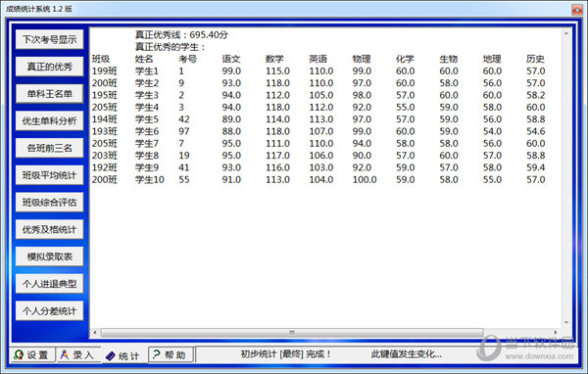Click the 统计 tab icon
This screenshot has height=374, width=588.
pyautogui.click(x=110, y=356)
